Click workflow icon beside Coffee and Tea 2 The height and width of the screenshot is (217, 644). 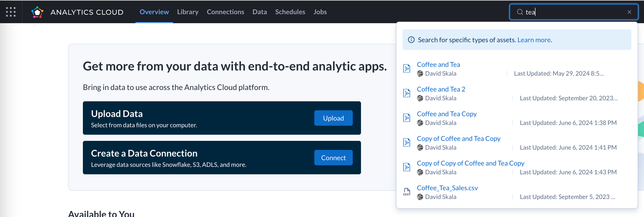407,93
